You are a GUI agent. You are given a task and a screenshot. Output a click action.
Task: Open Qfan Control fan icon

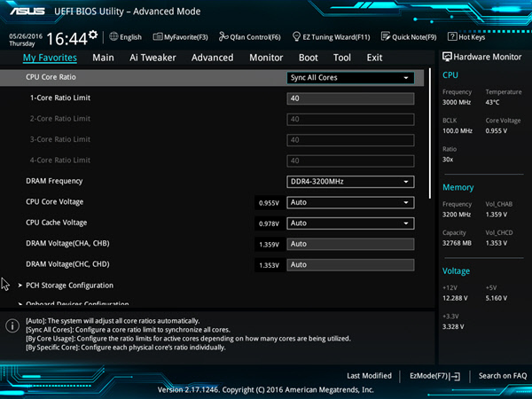point(223,36)
